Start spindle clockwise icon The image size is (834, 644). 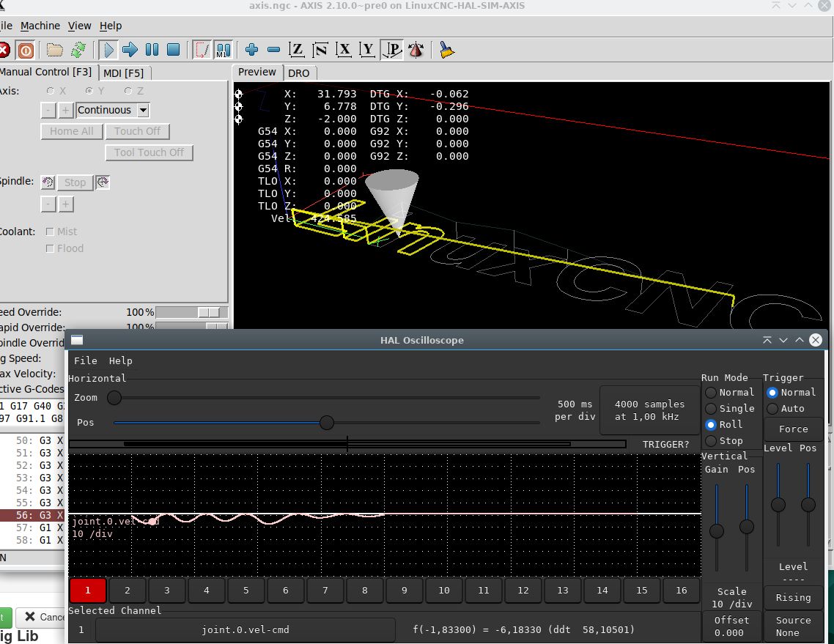click(x=103, y=182)
